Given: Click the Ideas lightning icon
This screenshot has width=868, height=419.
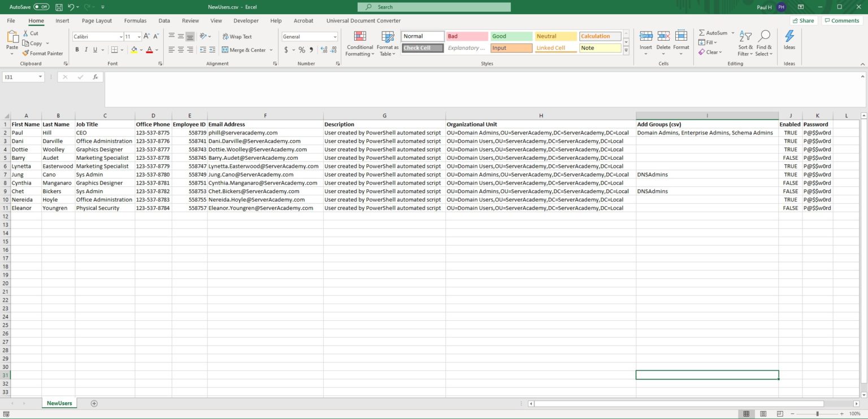Looking at the screenshot, I should click(789, 37).
